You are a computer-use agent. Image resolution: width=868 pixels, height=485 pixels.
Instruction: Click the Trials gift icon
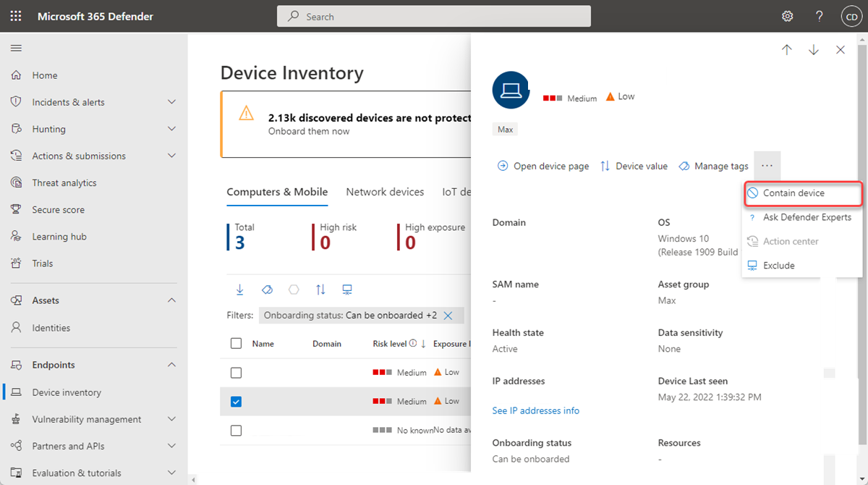point(16,263)
